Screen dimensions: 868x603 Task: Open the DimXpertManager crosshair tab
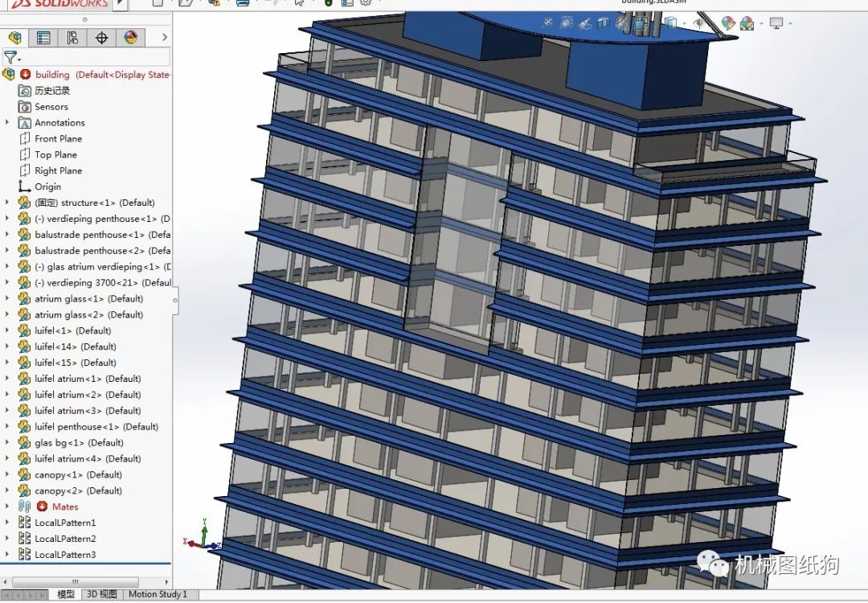(x=101, y=38)
